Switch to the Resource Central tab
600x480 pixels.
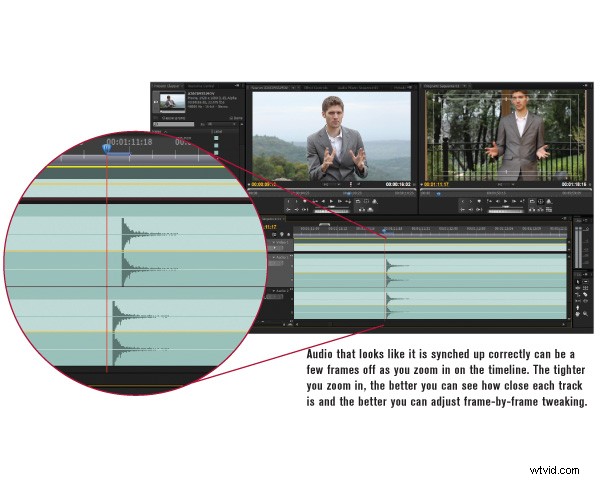(201, 86)
